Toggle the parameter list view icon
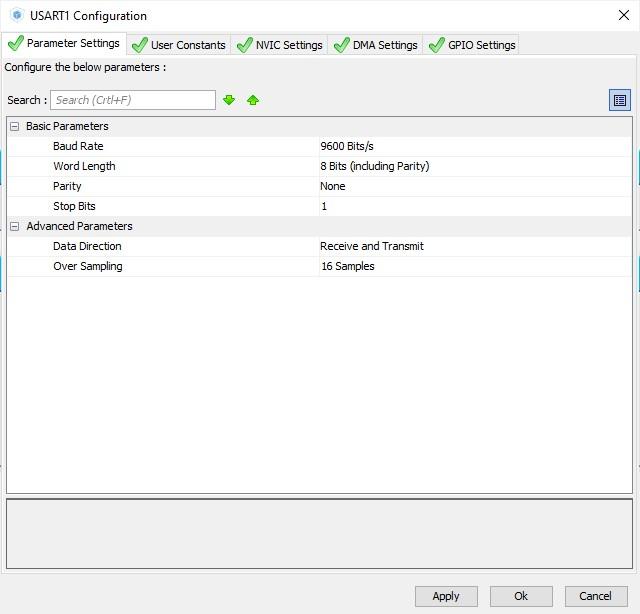The height and width of the screenshot is (614, 640). (x=620, y=100)
